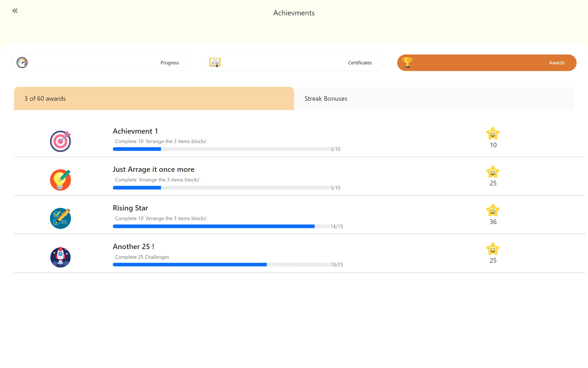
Task: Click the certificate diploma icon
Action: click(215, 63)
